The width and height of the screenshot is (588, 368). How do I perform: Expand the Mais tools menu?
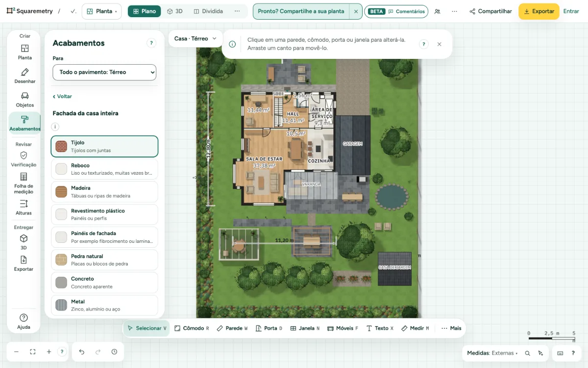[x=451, y=328]
